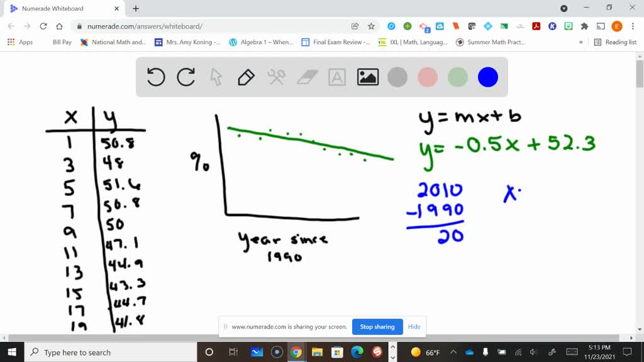Select the pointer tool on the whiteboard
The image size is (644, 362).
point(215,77)
